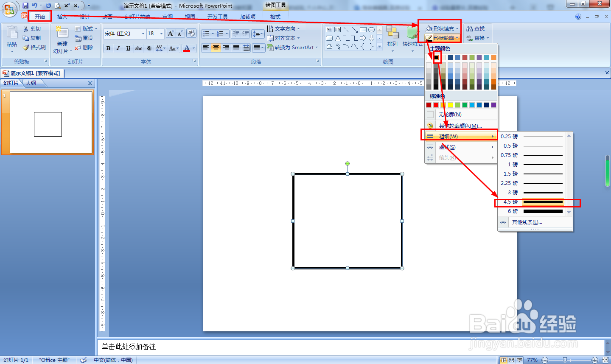
Task: Open 其他线条(L)... more lines
Action: [x=535, y=222]
